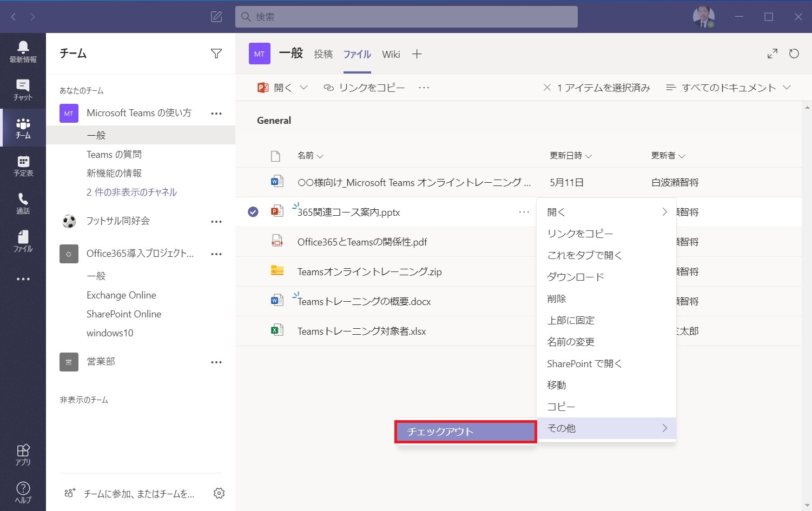Viewport: 812px width, 511px height.
Task: Choose 移動 in context menu
Action: (x=606, y=385)
